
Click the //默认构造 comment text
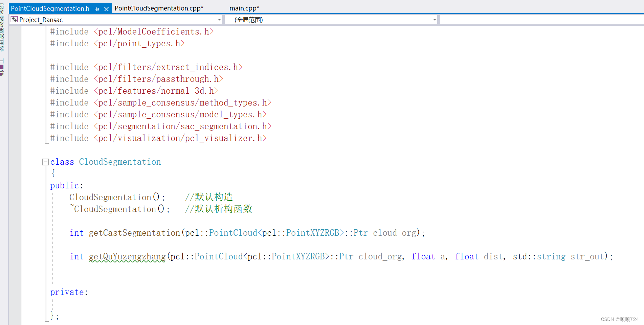[208, 197]
